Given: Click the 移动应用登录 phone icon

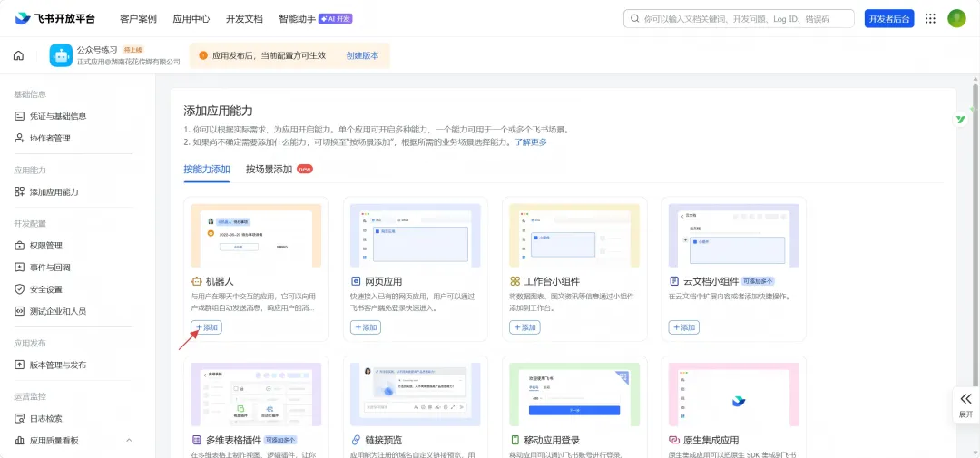Looking at the screenshot, I should (x=515, y=441).
